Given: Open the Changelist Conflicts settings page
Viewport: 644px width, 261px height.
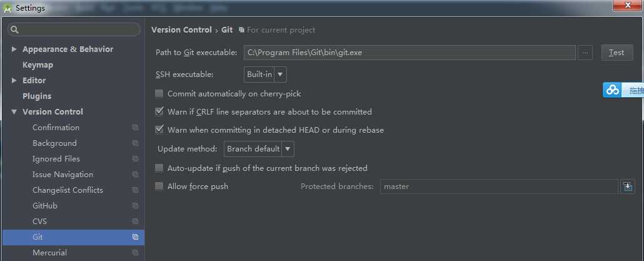Looking at the screenshot, I should (68, 190).
